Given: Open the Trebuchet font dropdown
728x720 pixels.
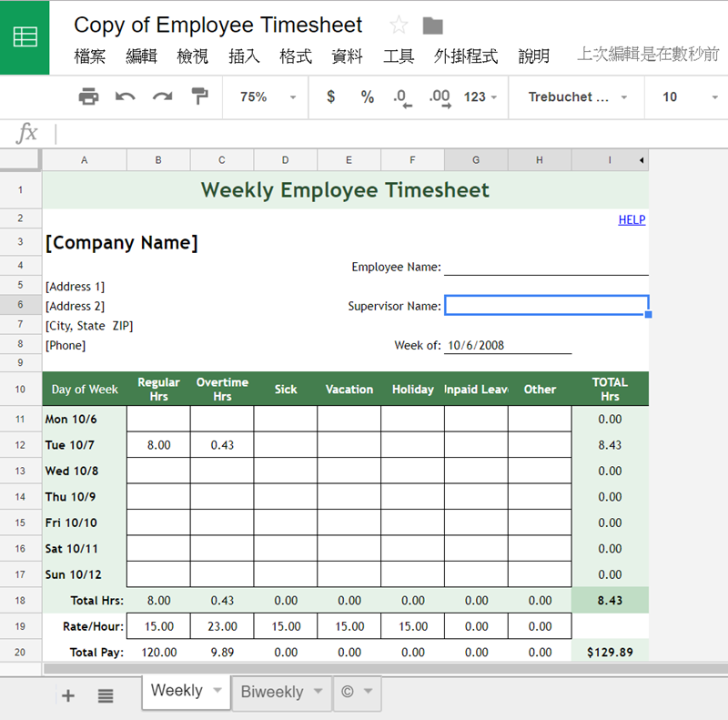Looking at the screenshot, I should coord(578,96).
